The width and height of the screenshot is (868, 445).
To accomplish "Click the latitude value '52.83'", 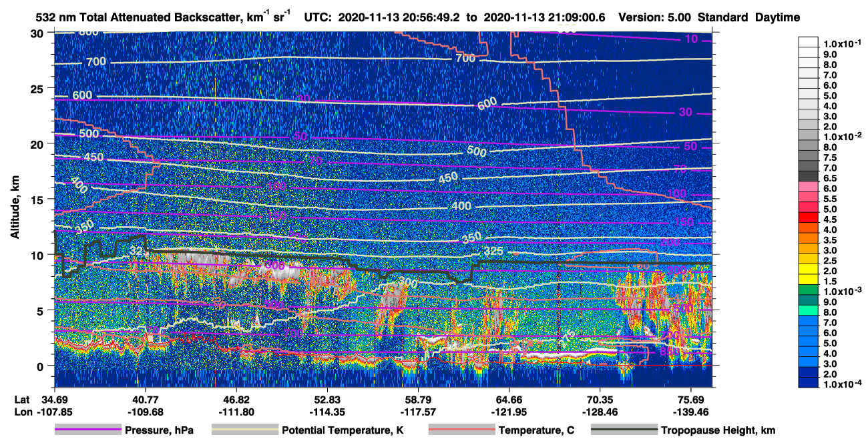I will 327,399.
